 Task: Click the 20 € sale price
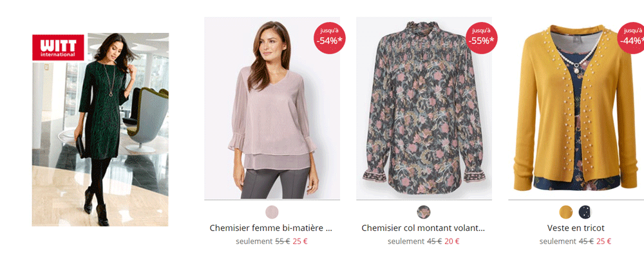452,242
